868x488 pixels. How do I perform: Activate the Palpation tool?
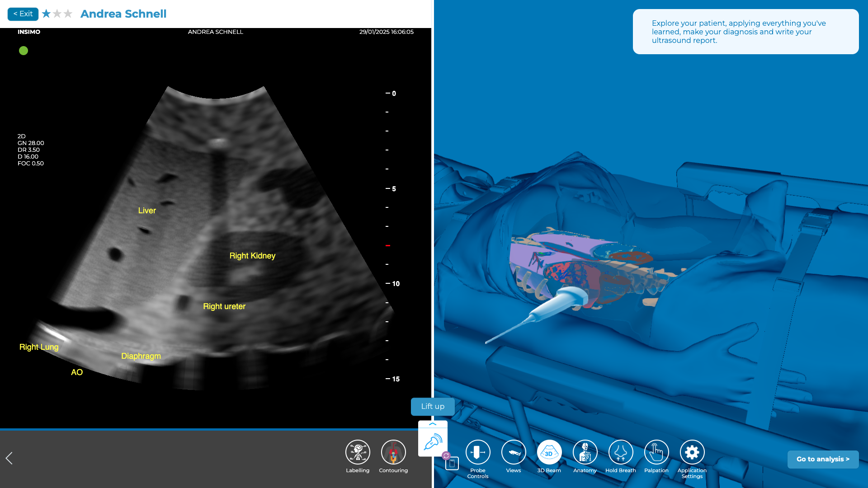pos(656,452)
